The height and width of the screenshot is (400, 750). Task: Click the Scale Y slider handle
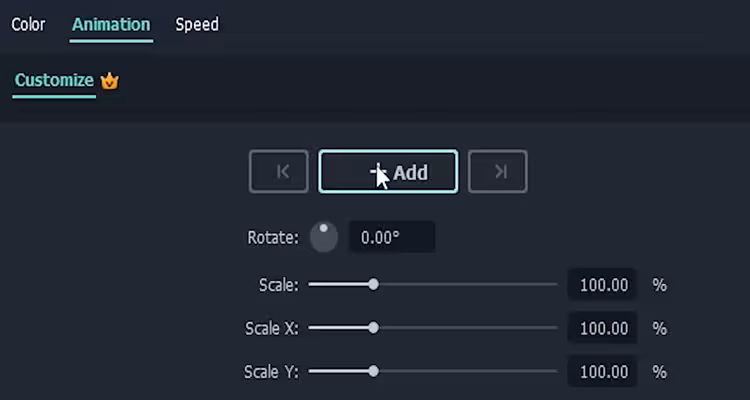click(373, 371)
